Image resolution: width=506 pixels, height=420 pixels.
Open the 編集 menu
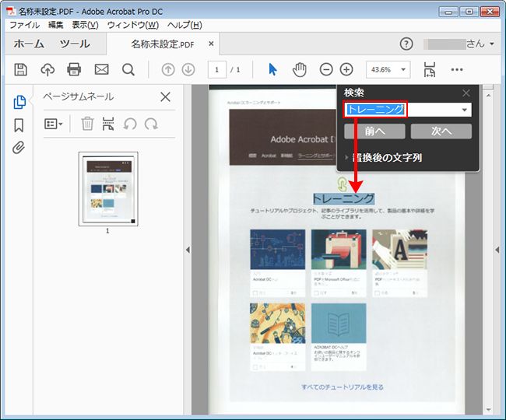55,25
